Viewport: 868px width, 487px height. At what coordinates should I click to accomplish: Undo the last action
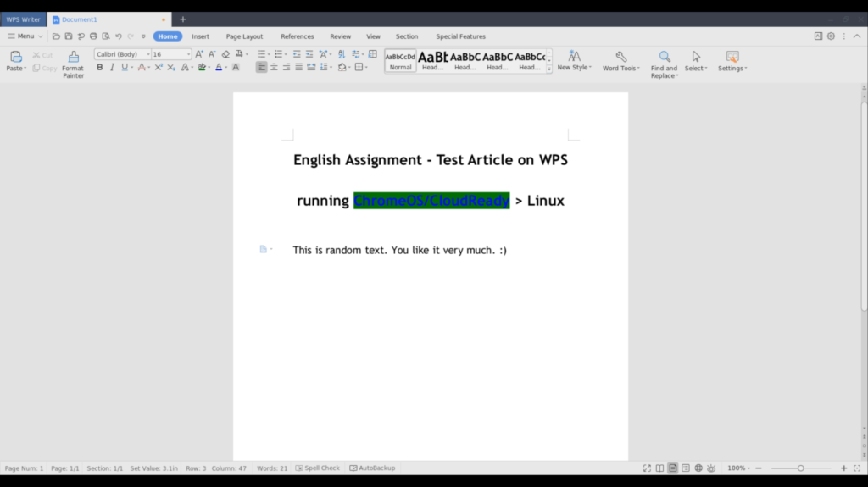[119, 36]
